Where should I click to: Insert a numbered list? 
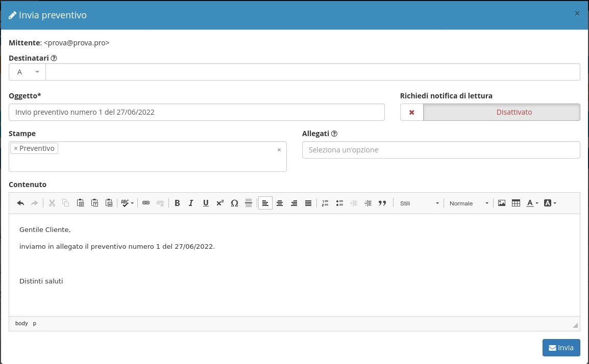click(325, 203)
